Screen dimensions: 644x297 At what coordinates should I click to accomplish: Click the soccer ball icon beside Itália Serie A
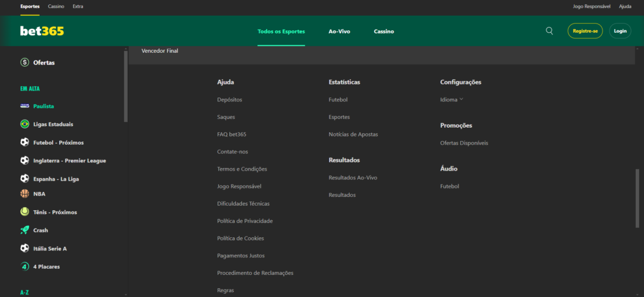pyautogui.click(x=25, y=248)
